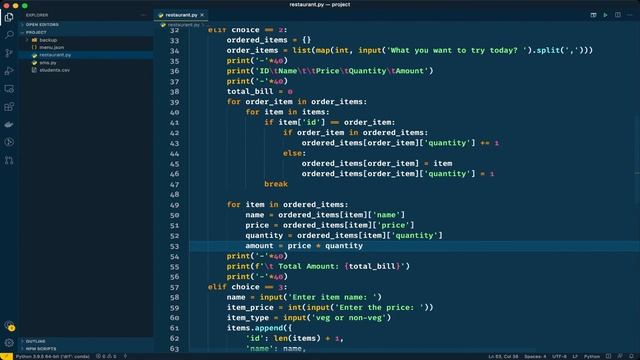
Task: Click line number 61 in the gutter
Action: pyautogui.click(x=174, y=328)
